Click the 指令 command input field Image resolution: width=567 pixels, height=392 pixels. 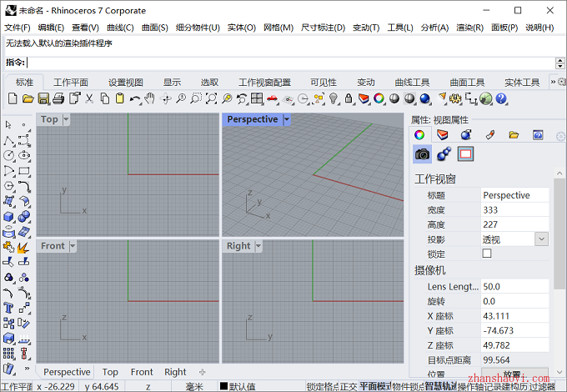[x=291, y=63]
